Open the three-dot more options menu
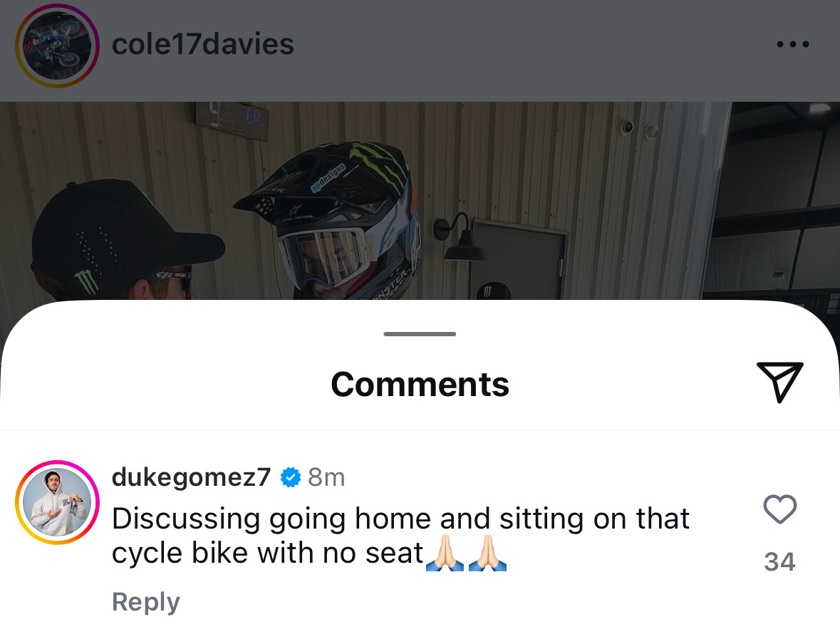This screenshot has width=840, height=639. [x=793, y=44]
